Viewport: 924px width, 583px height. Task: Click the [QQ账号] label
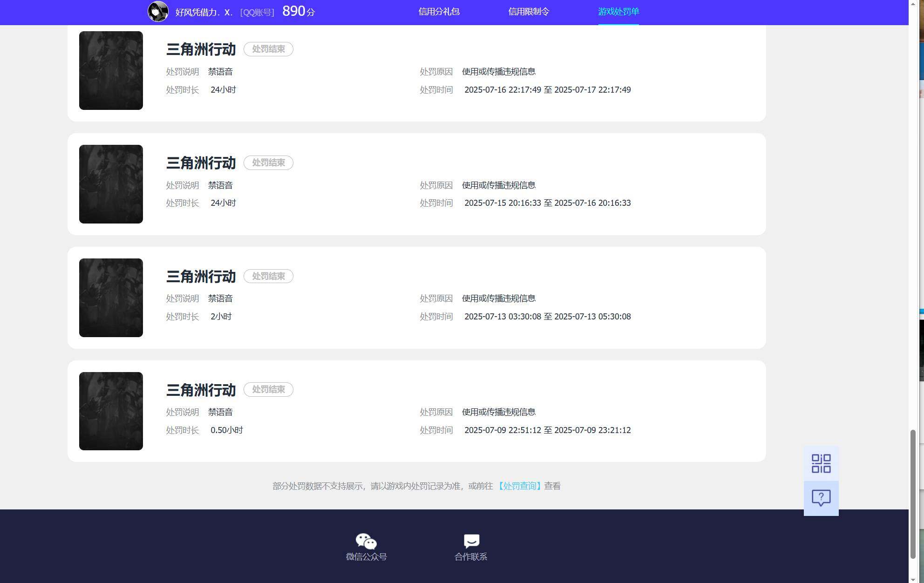pos(257,12)
